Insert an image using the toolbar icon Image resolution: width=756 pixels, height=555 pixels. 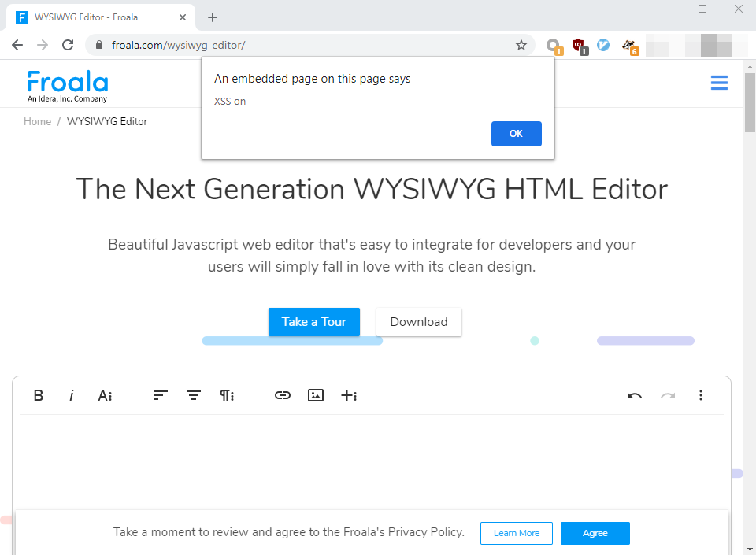(316, 395)
